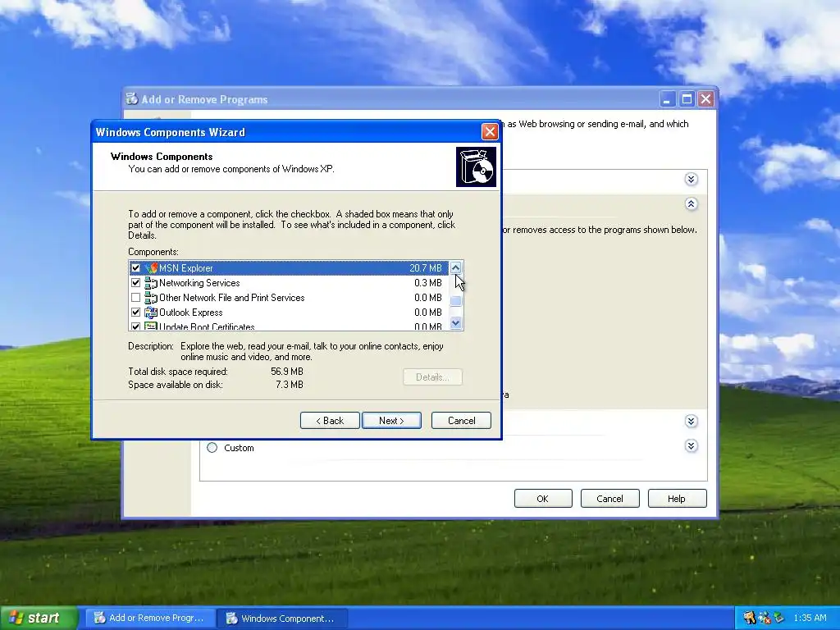Go back with the Back button
This screenshot has width=840, height=630.
click(x=330, y=421)
